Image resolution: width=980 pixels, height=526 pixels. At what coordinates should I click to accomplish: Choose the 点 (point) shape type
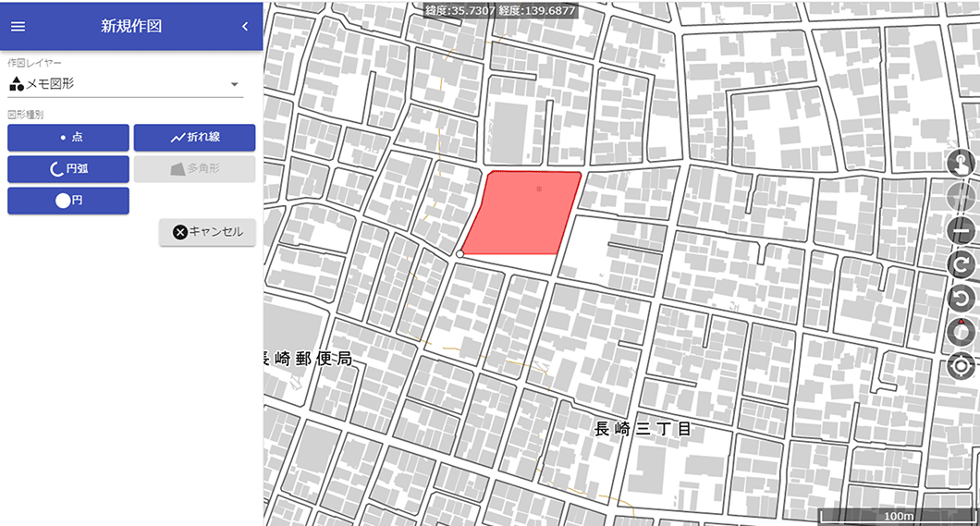point(68,138)
